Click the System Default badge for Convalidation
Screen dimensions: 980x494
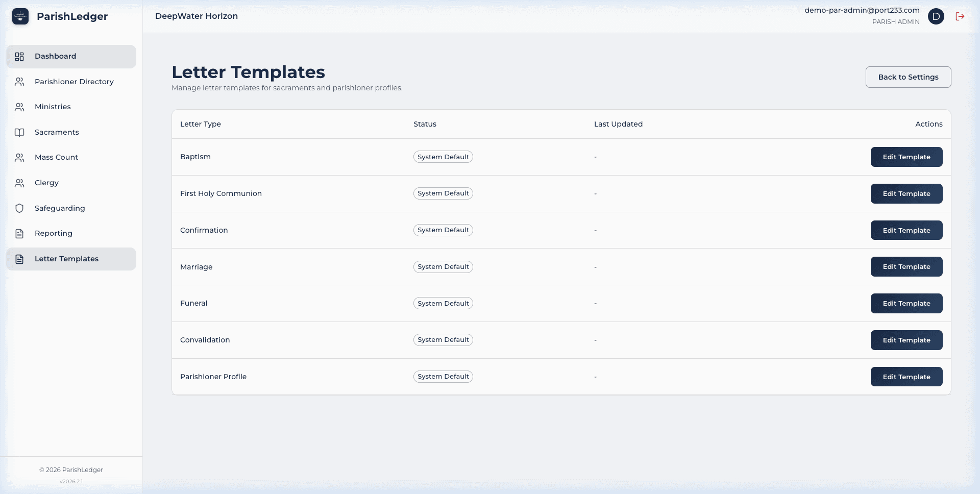click(443, 339)
